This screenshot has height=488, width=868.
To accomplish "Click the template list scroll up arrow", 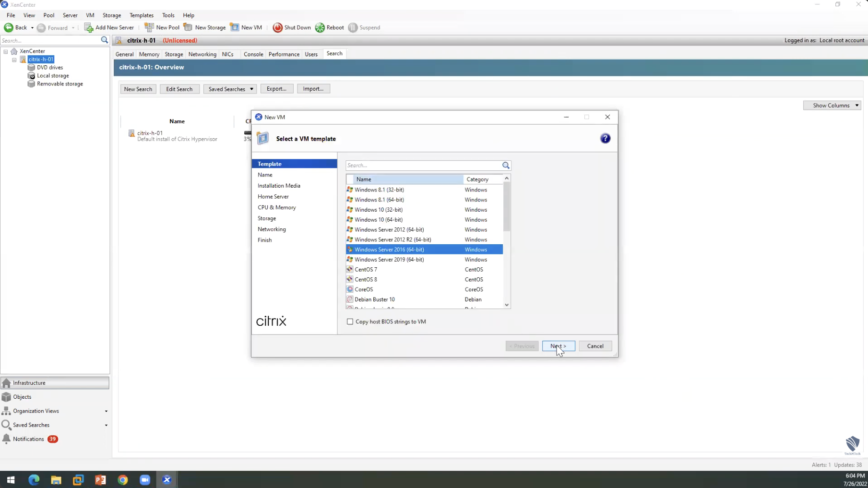I will (507, 178).
